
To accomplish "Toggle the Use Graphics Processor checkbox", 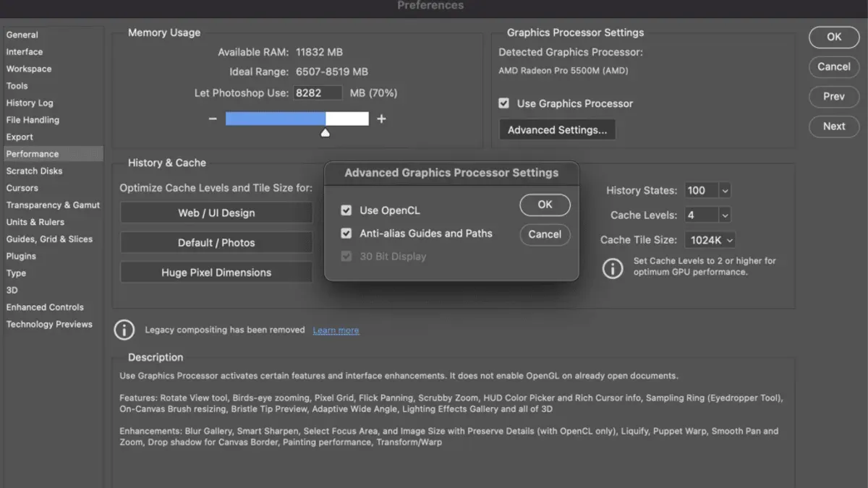I will tap(504, 103).
